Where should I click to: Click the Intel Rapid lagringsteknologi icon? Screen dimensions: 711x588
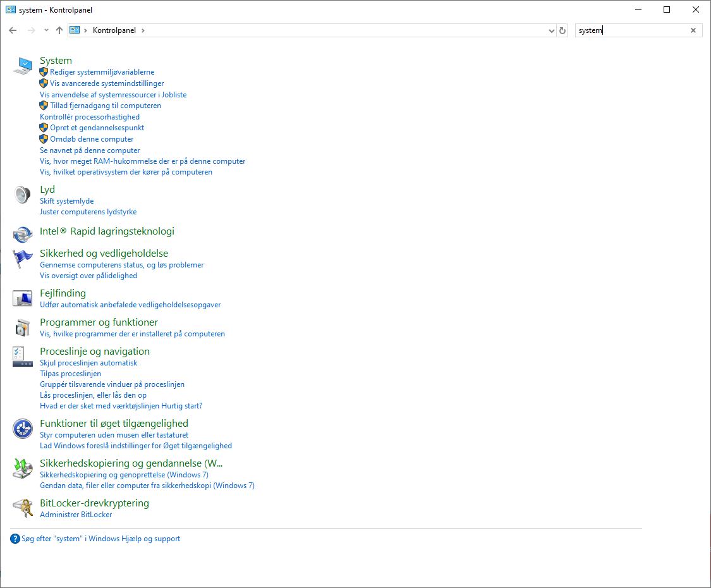point(22,235)
